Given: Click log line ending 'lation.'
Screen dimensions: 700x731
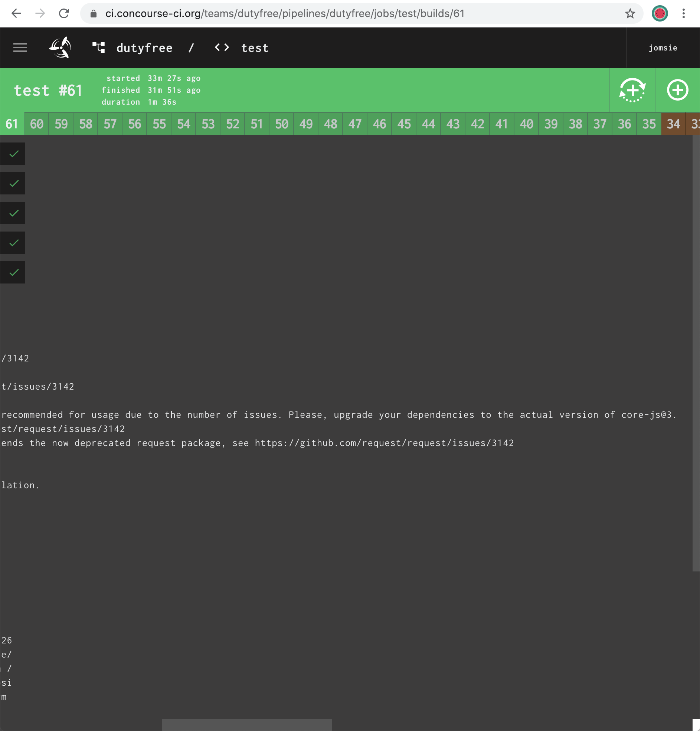Looking at the screenshot, I should (x=20, y=485).
